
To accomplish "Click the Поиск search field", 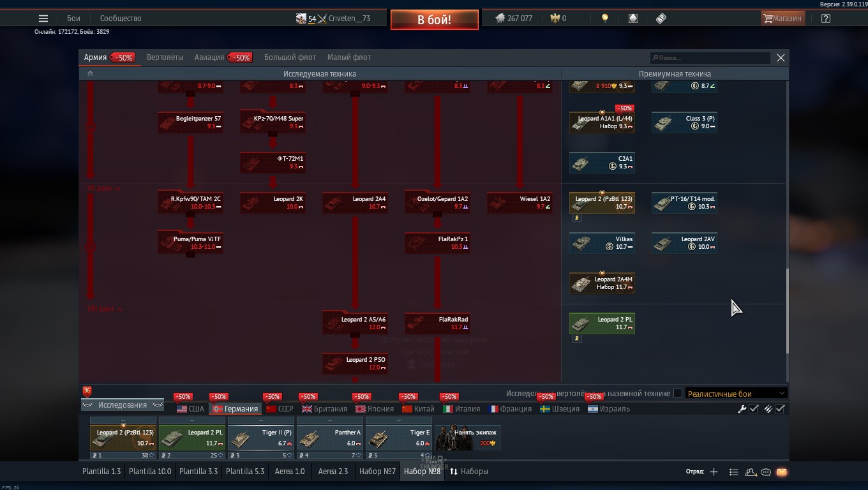I will (x=710, y=57).
